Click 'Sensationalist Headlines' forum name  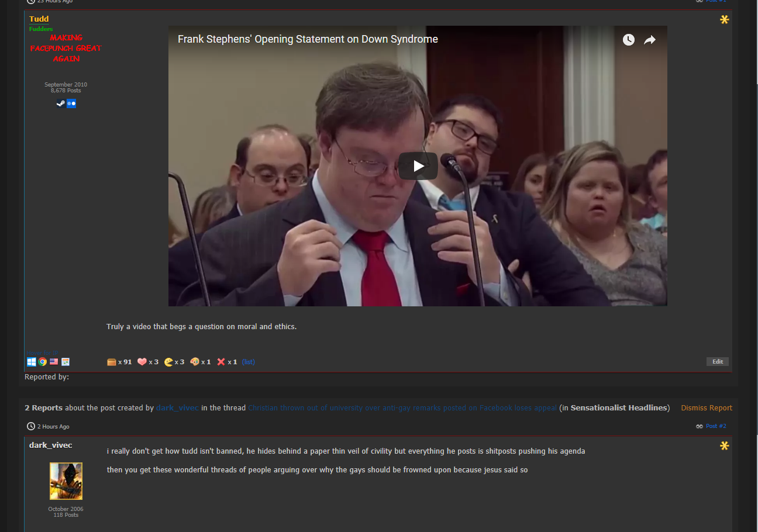619,408
